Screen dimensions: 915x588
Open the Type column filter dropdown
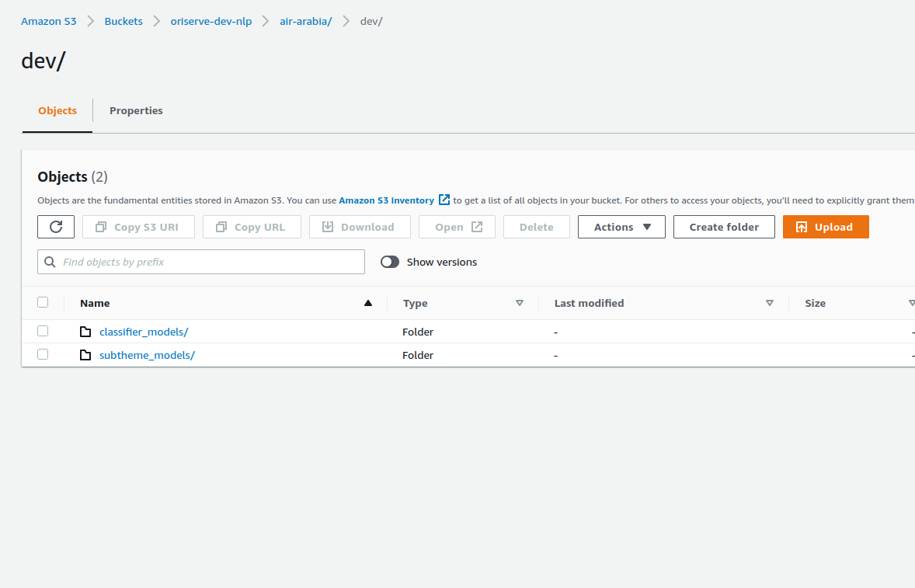(x=519, y=303)
